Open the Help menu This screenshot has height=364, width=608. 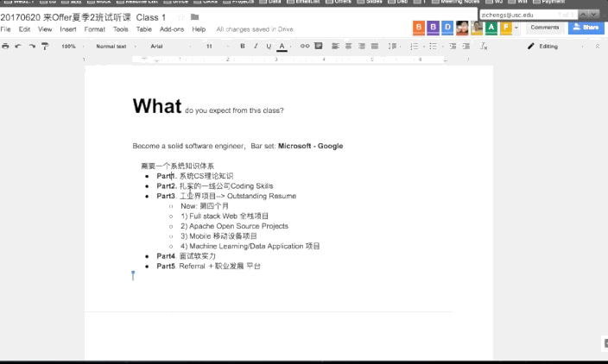click(199, 29)
